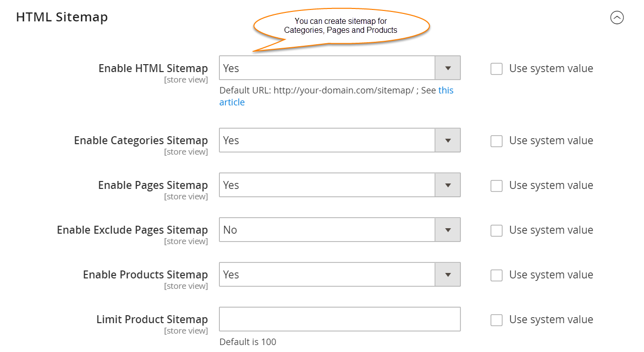Open the Enable Pages Sitemap dropdown
The height and width of the screenshot is (352, 644).
point(340,185)
